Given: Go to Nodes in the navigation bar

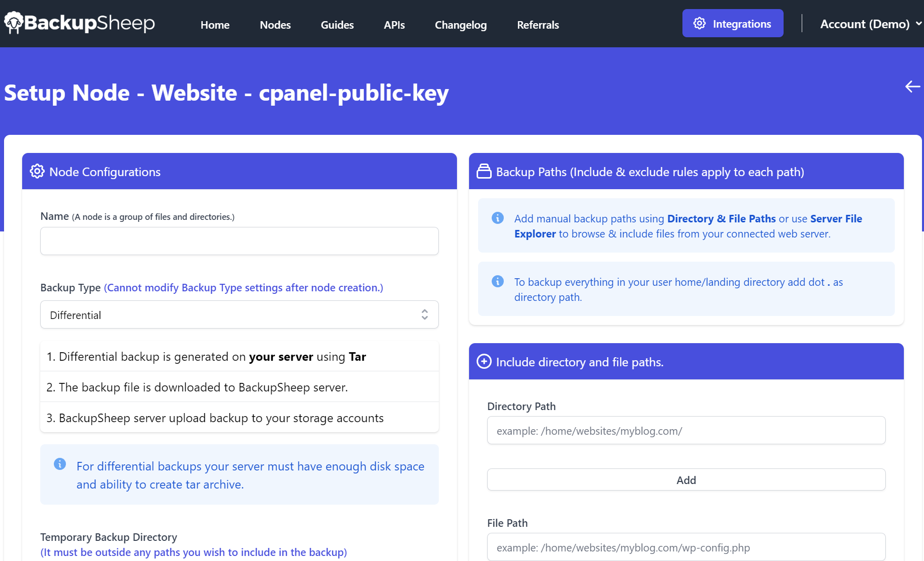Looking at the screenshot, I should [x=275, y=25].
